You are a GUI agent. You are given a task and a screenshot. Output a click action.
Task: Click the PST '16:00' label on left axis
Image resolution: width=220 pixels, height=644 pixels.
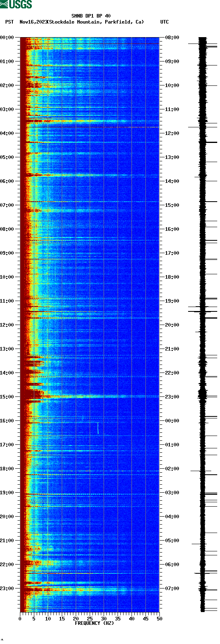(x=7, y=421)
